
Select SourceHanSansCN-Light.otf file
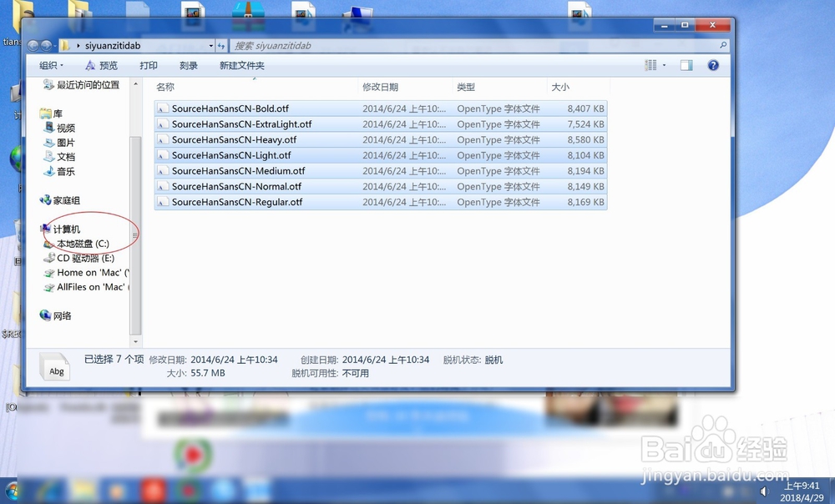(381, 155)
